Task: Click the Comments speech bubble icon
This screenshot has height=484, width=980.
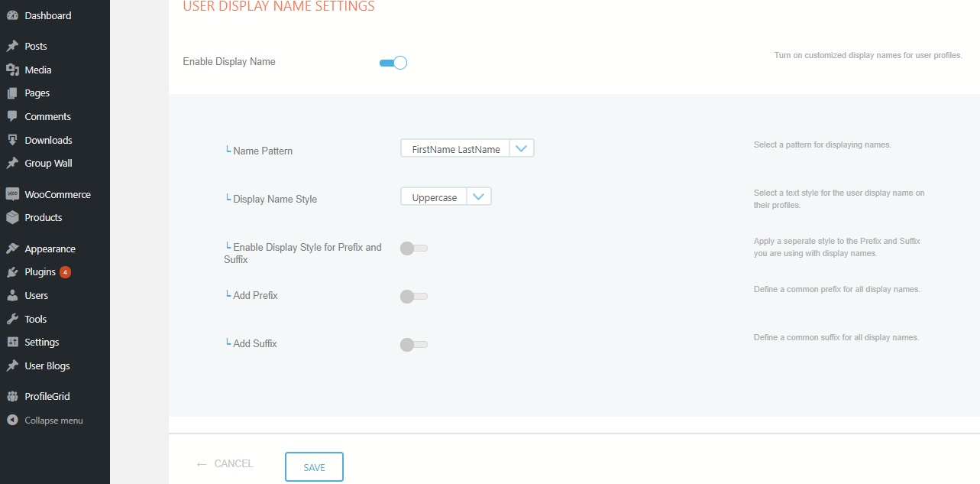Action: tap(11, 116)
